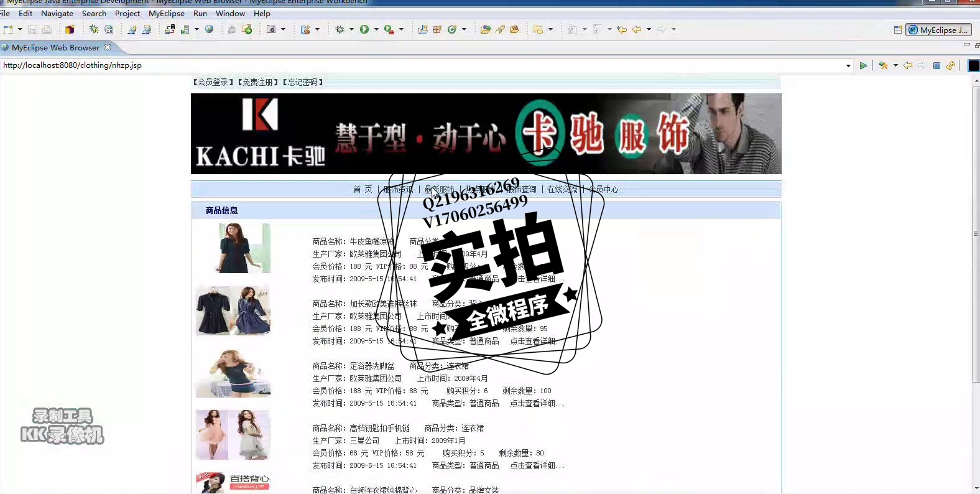Open the Search menu
The height and width of the screenshot is (494, 980).
(x=94, y=13)
